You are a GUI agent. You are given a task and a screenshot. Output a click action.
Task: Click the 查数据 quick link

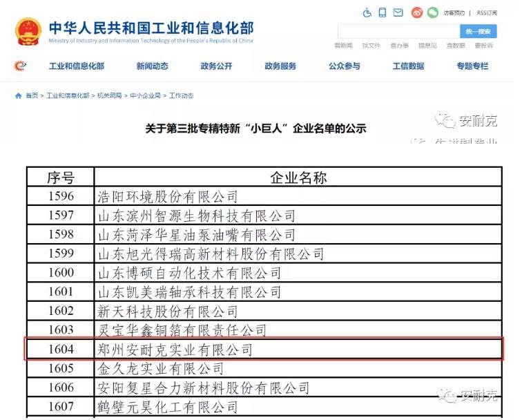pyautogui.click(x=456, y=46)
